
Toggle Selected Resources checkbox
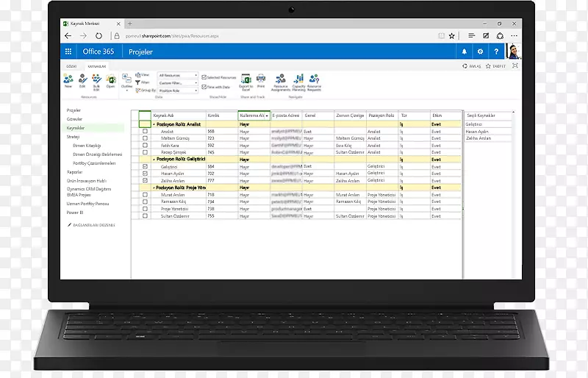click(204, 77)
